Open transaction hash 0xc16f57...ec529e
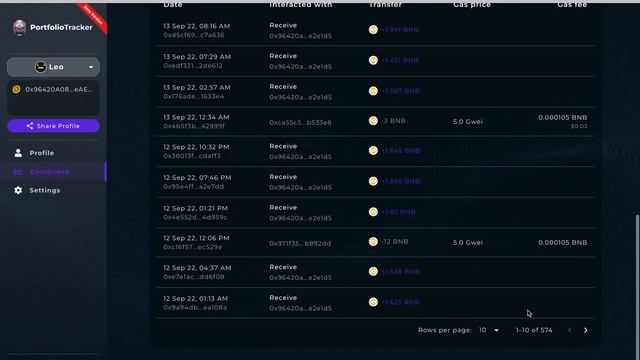 point(193,247)
